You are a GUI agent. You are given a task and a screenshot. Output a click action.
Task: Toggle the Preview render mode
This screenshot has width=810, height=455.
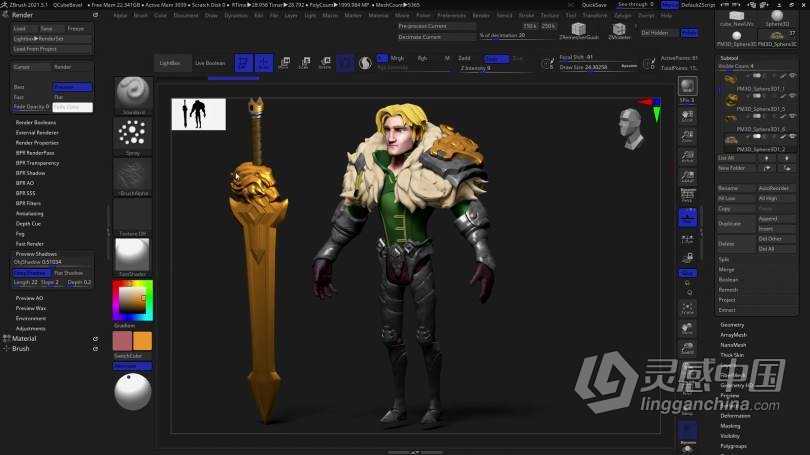[x=72, y=87]
